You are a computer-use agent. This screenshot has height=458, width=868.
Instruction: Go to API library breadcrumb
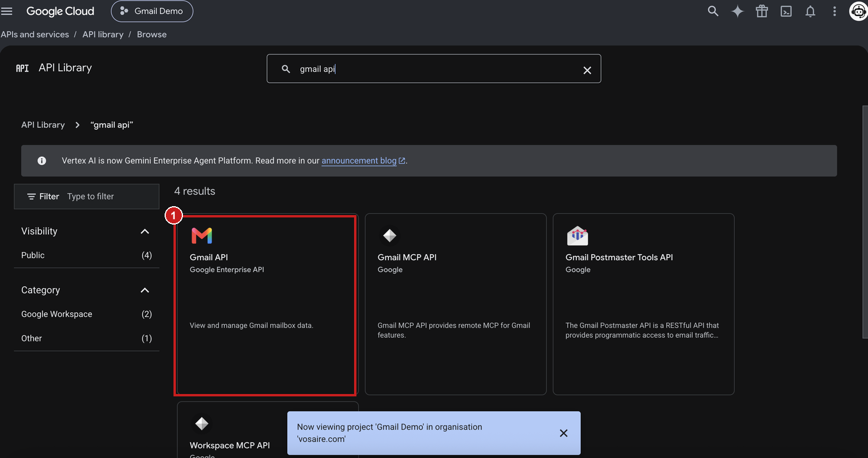pos(103,34)
